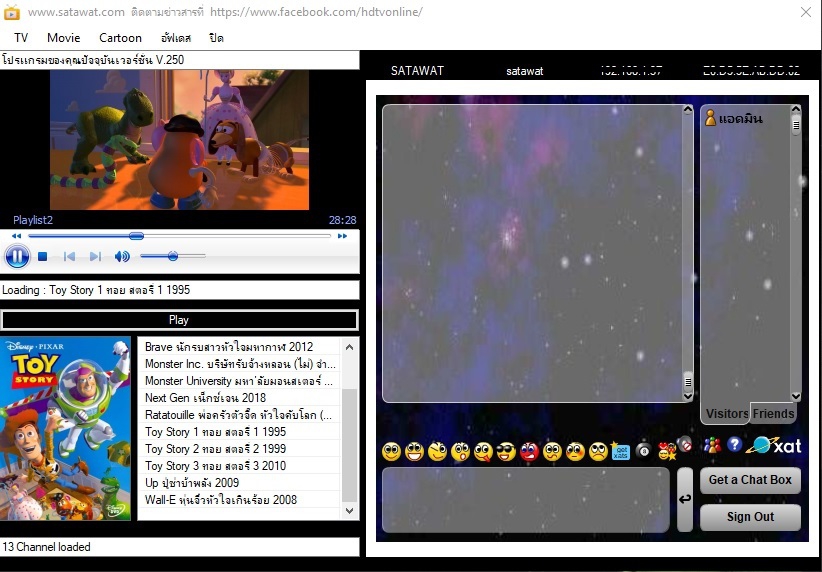Click the Sign Out button
822x572 pixels.
pyautogui.click(x=750, y=516)
